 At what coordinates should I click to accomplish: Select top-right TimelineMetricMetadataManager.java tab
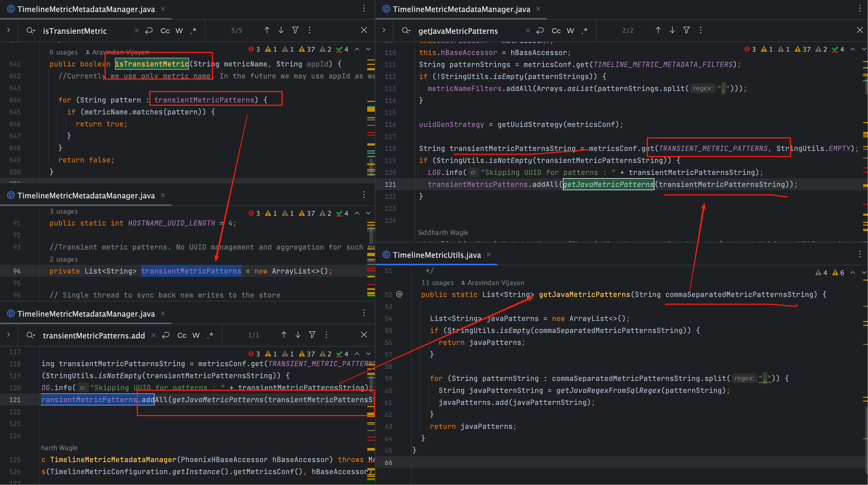coord(461,9)
